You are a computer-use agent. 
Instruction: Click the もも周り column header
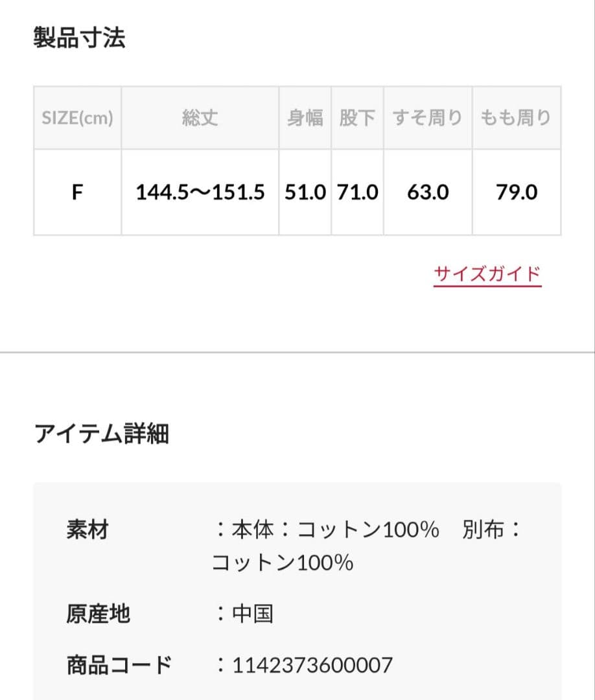tap(516, 118)
